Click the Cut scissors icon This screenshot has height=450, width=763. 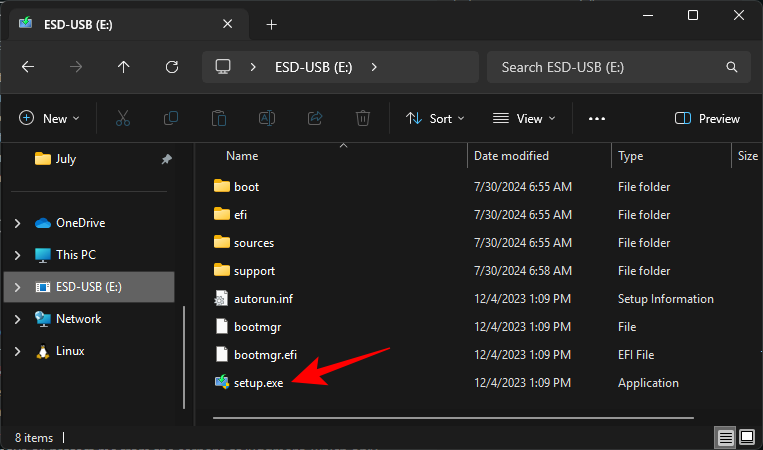click(x=123, y=118)
